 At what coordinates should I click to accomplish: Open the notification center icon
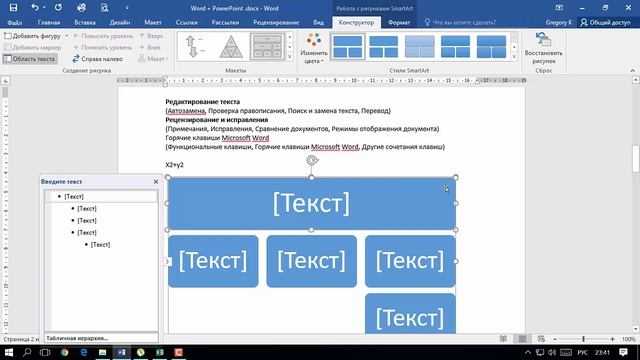623,352
